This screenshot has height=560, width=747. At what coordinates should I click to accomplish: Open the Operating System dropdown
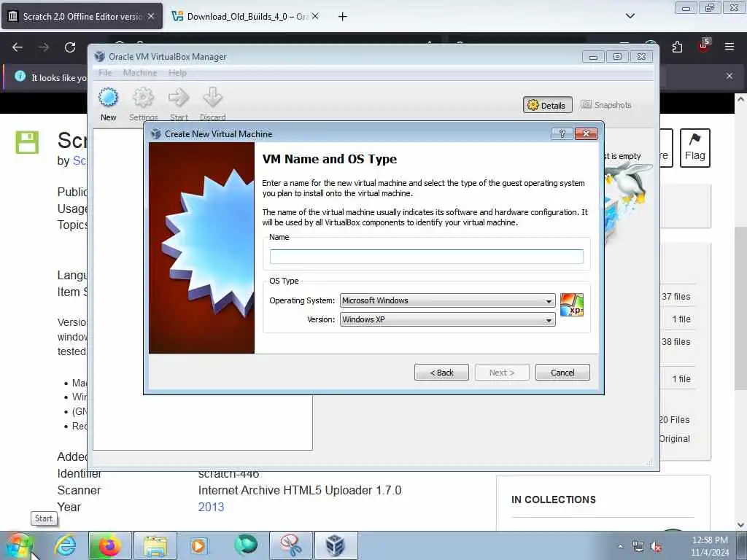pos(447,300)
